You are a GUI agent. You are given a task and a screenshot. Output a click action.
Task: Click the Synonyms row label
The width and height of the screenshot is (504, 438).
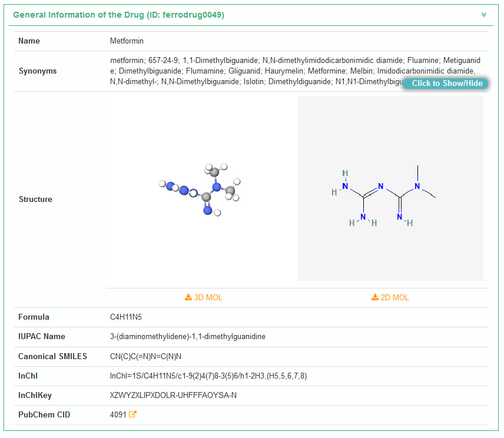[x=38, y=71]
